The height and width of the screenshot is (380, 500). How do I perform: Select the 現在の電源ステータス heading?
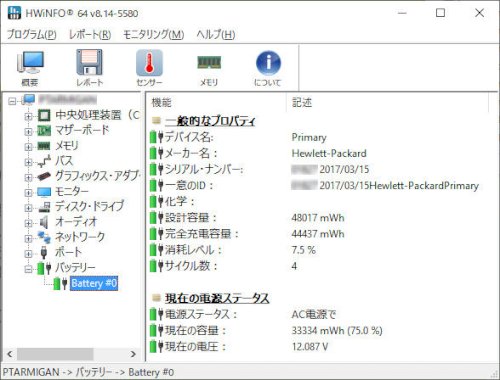click(217, 298)
